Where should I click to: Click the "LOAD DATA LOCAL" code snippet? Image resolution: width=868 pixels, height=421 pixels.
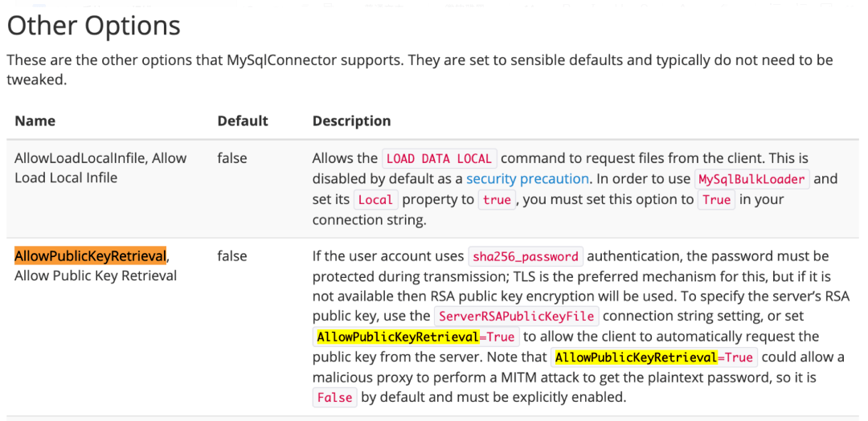click(x=439, y=158)
